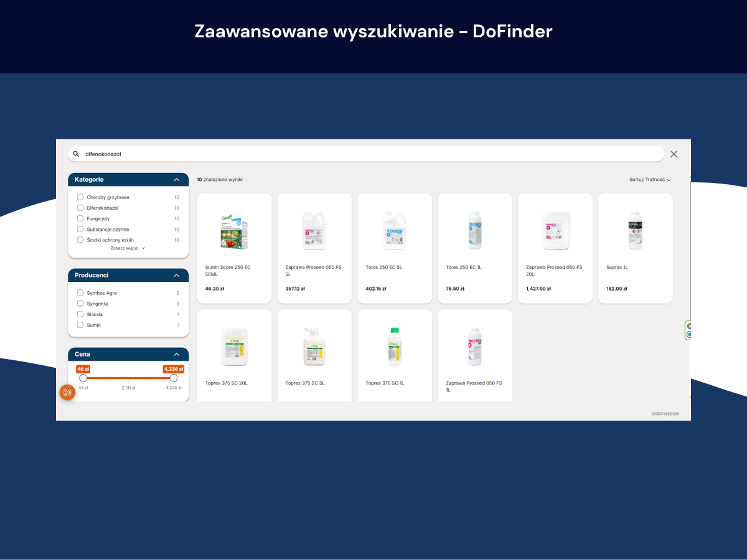
Task: Check the Synthos Agro producer checkbox
Action: tap(80, 293)
